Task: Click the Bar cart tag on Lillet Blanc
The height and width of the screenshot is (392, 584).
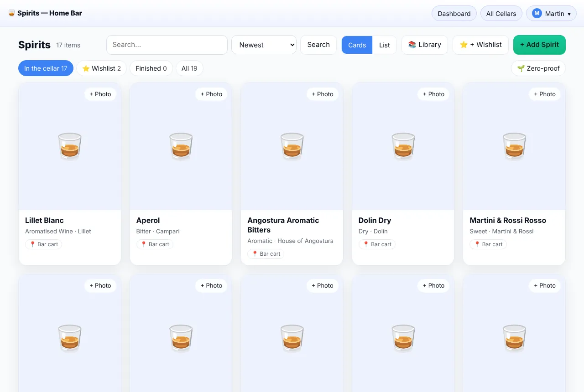Action: click(x=43, y=244)
